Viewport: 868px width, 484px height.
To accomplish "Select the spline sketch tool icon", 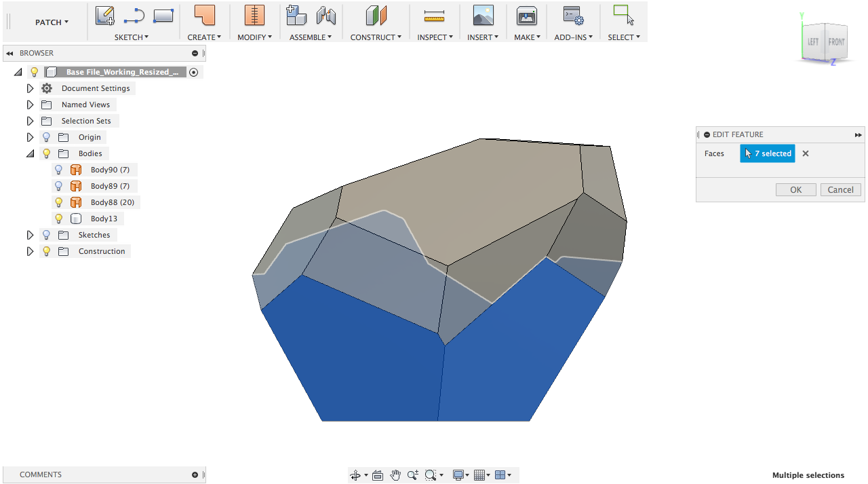I will point(134,16).
